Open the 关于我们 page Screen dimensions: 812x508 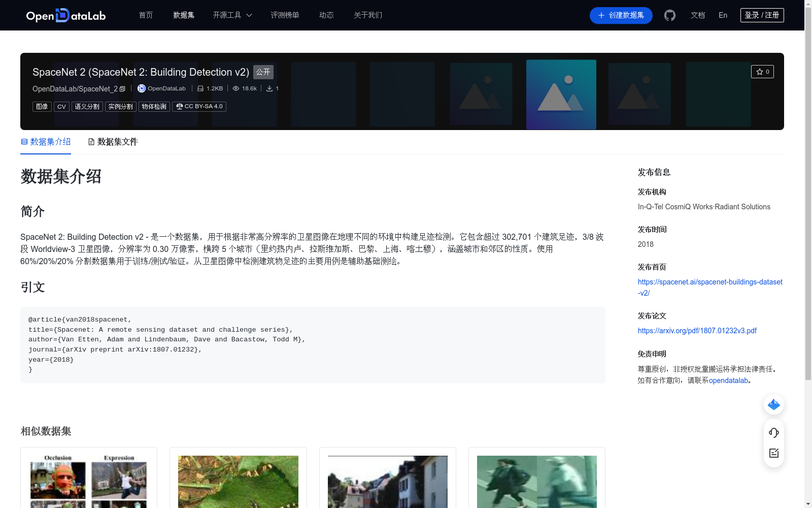coord(368,15)
